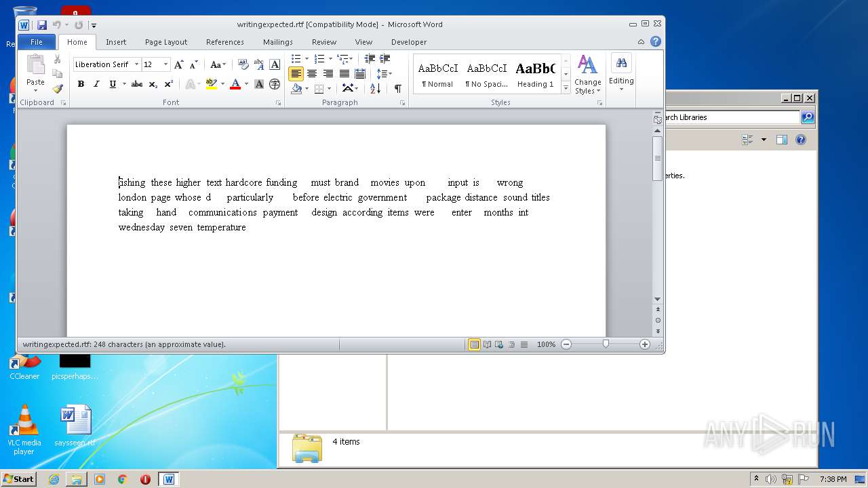The height and width of the screenshot is (488, 868).
Task: Click the Enclose Characters circle icon
Action: tap(275, 84)
